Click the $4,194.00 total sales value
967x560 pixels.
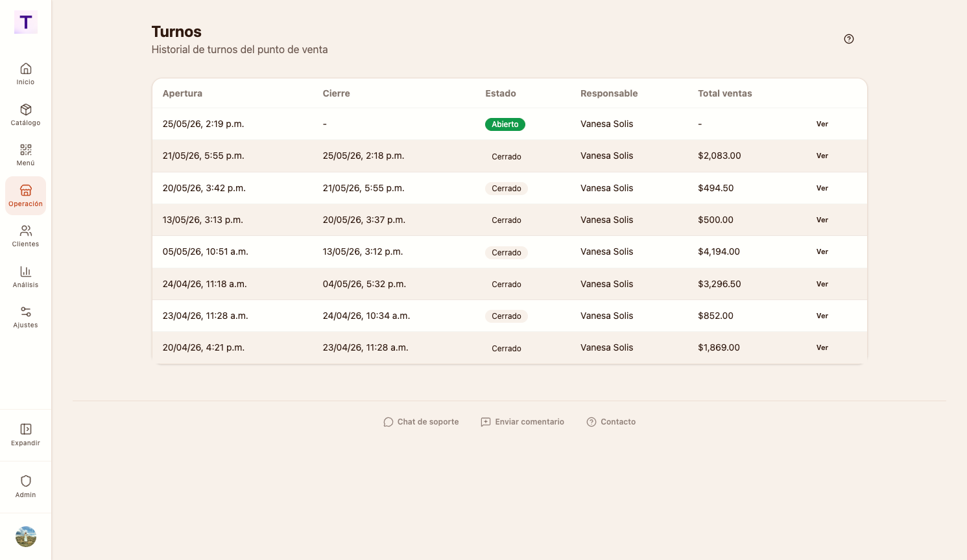(x=719, y=251)
